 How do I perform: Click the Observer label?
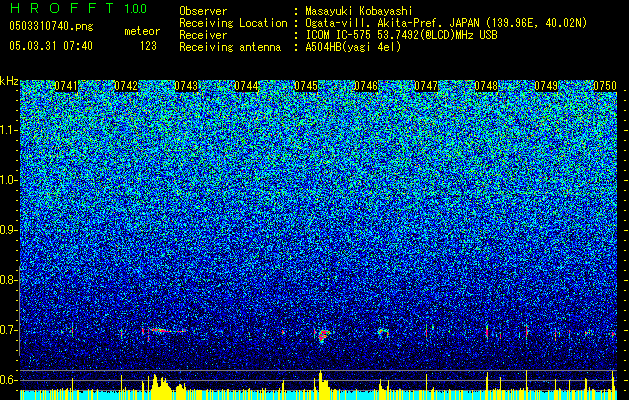click(x=203, y=11)
